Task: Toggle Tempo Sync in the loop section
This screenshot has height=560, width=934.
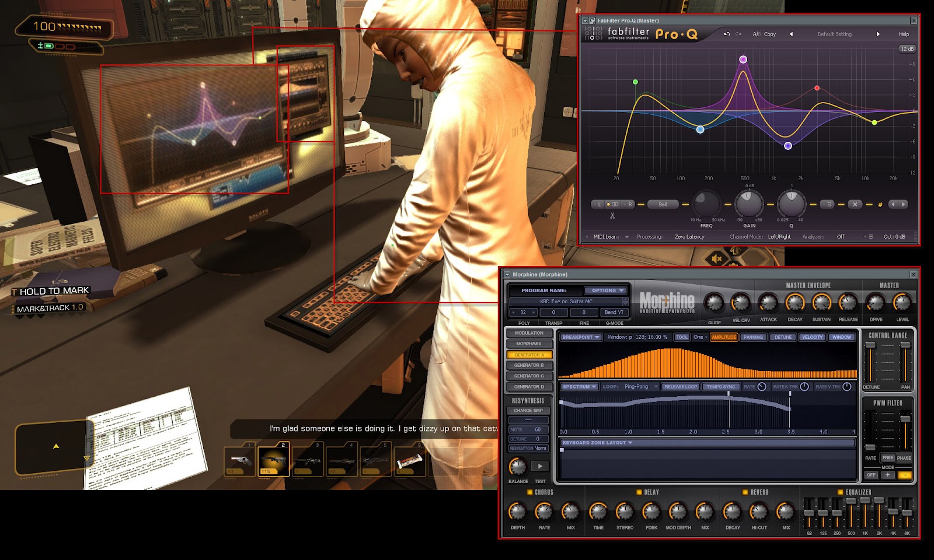Action: [x=720, y=387]
